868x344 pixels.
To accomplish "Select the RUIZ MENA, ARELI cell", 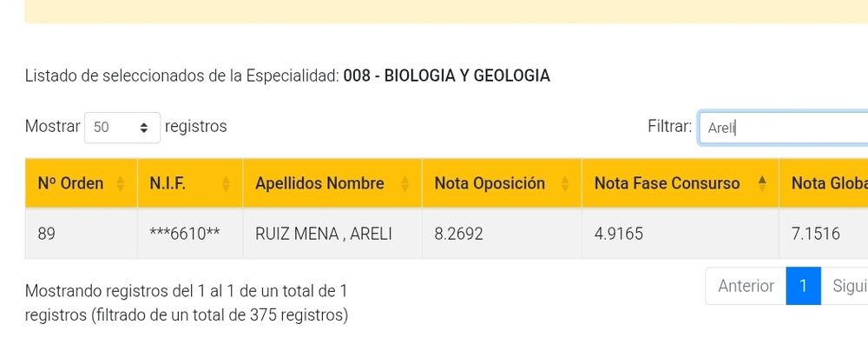I will click(x=332, y=234).
